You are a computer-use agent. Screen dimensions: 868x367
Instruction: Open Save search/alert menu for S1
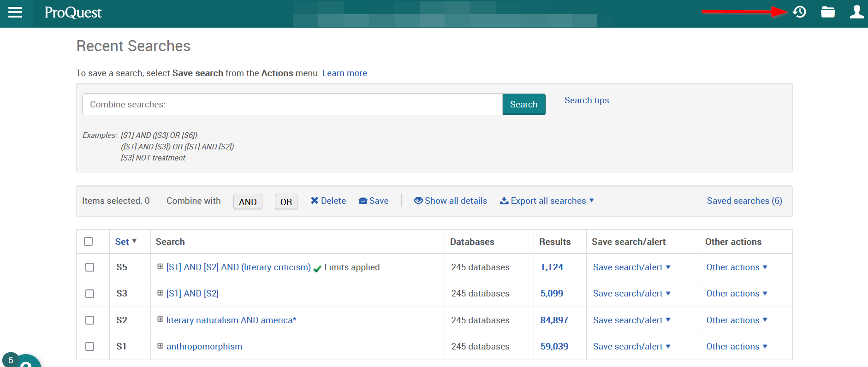(x=632, y=346)
